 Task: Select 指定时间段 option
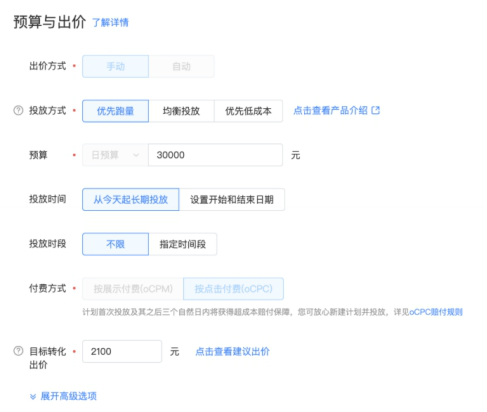(x=183, y=244)
